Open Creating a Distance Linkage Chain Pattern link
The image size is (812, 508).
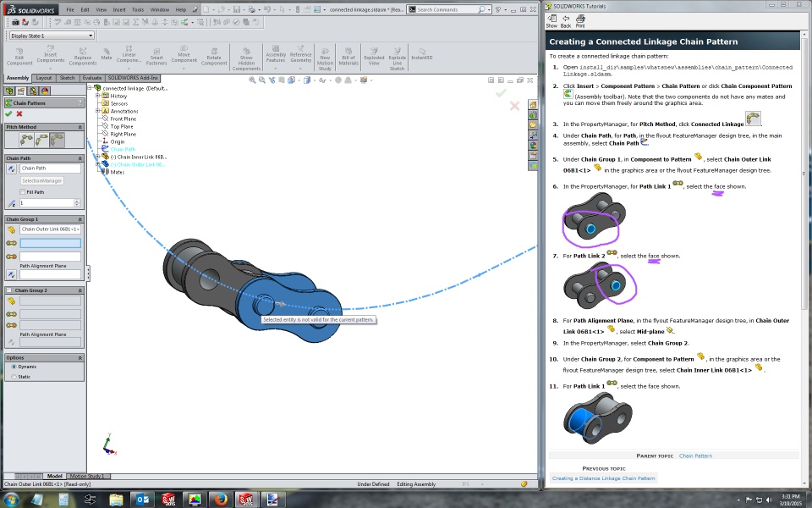pos(603,478)
